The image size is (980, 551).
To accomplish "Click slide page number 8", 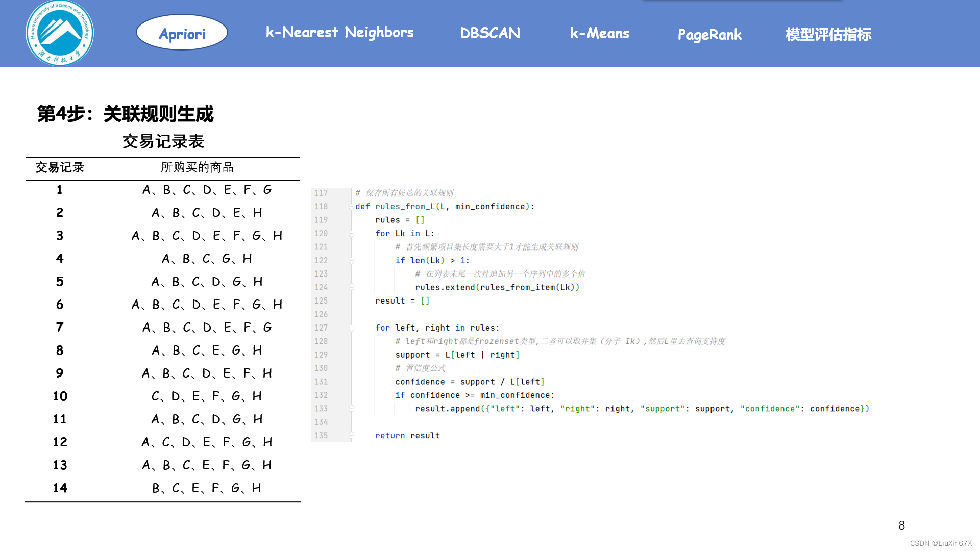I will [x=901, y=525].
